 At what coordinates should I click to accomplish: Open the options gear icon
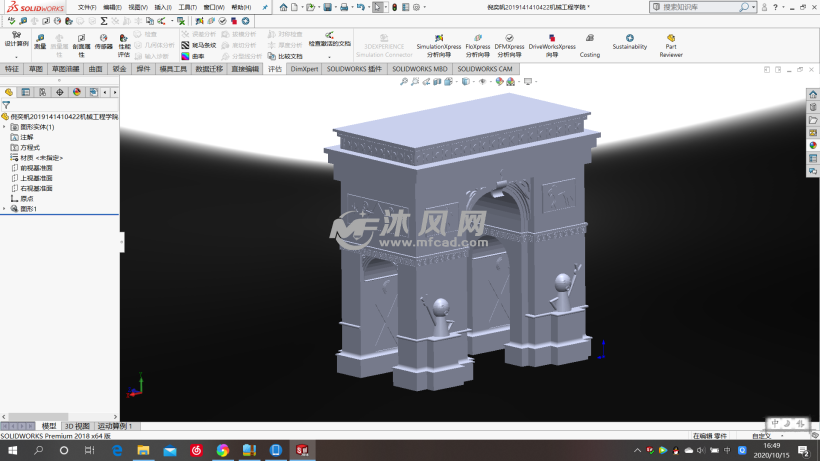tap(416, 7)
